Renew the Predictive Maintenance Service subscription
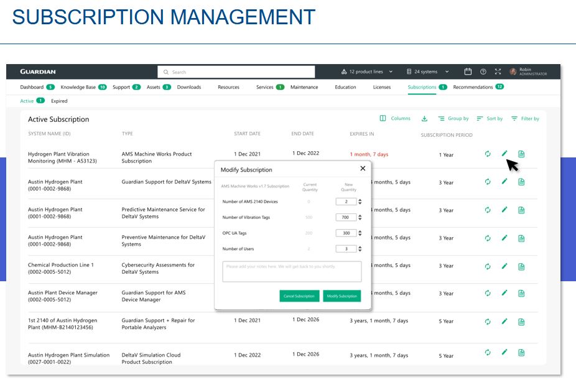The width and height of the screenshot is (576, 392). [x=488, y=210]
